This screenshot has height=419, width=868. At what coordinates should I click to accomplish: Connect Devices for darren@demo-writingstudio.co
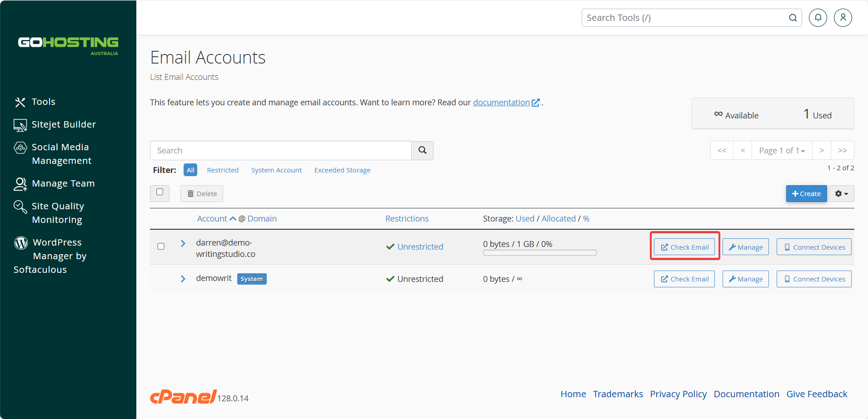tap(814, 247)
